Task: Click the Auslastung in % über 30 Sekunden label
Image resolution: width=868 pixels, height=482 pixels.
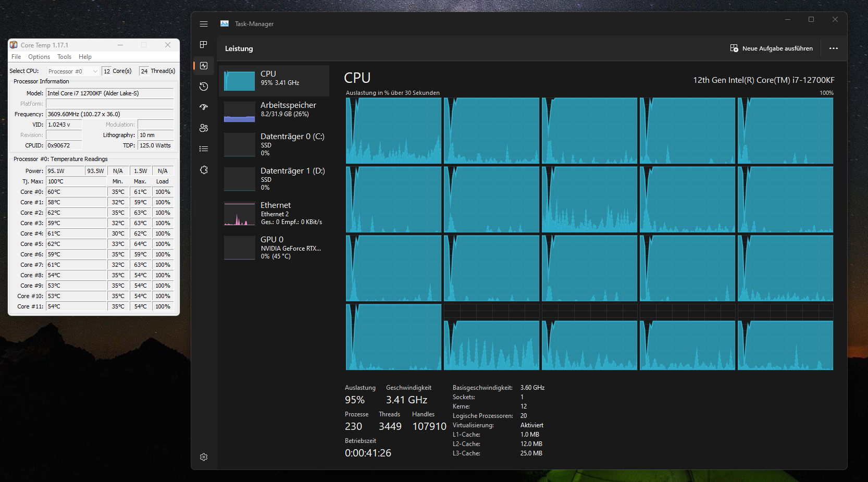Action: coord(393,93)
